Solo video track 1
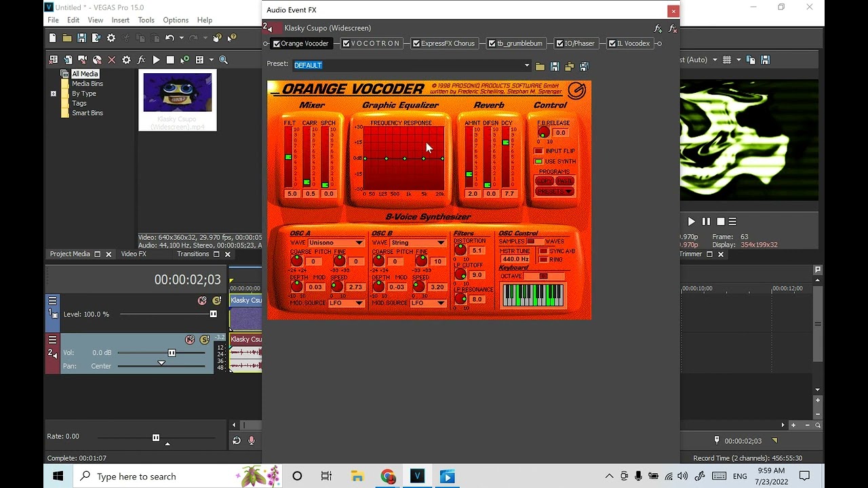Viewport: 868px width, 488px height. [x=216, y=301]
